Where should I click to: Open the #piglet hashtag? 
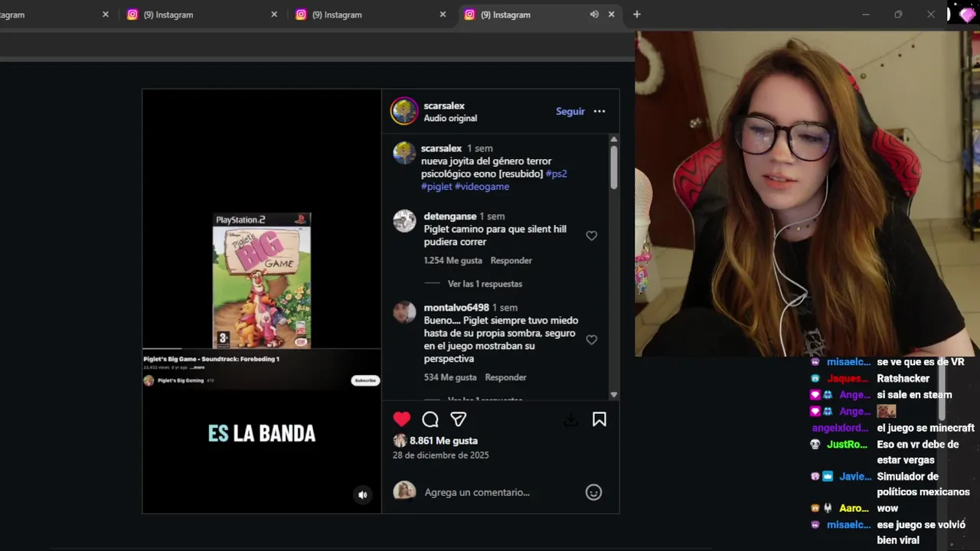coord(436,187)
